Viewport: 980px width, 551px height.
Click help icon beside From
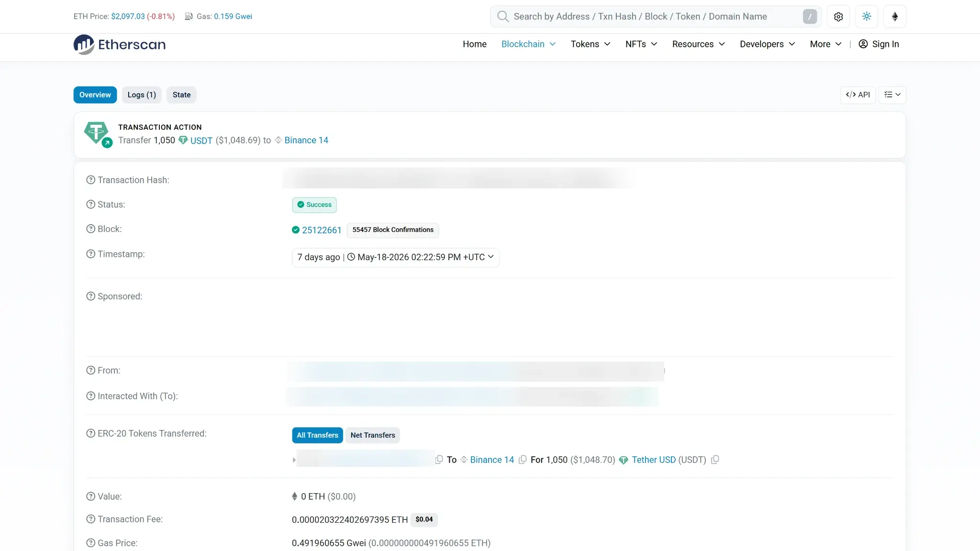pyautogui.click(x=90, y=370)
